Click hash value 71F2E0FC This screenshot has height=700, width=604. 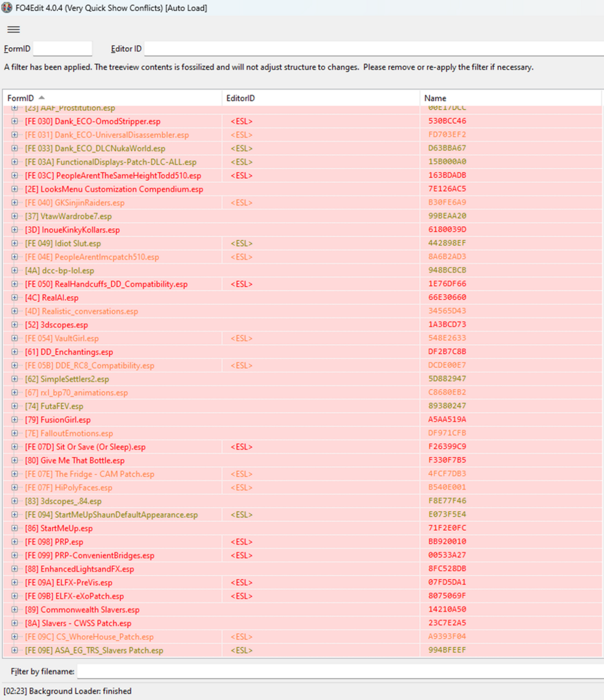(447, 528)
